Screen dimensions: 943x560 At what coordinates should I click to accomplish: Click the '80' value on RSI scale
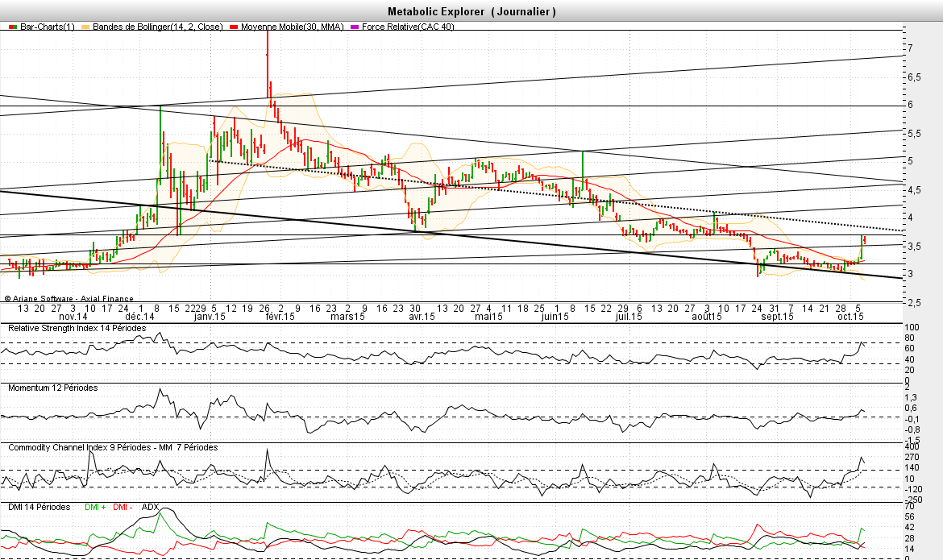(910, 338)
